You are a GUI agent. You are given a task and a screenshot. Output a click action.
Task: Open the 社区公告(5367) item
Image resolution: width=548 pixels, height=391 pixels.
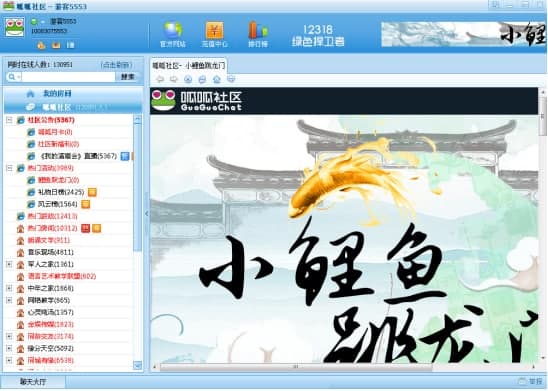51,120
